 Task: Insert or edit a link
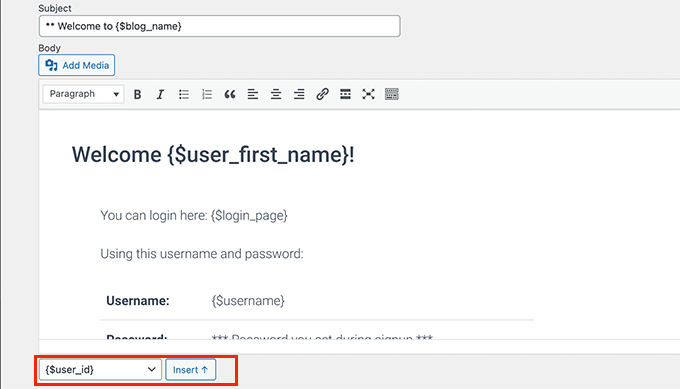[322, 94]
